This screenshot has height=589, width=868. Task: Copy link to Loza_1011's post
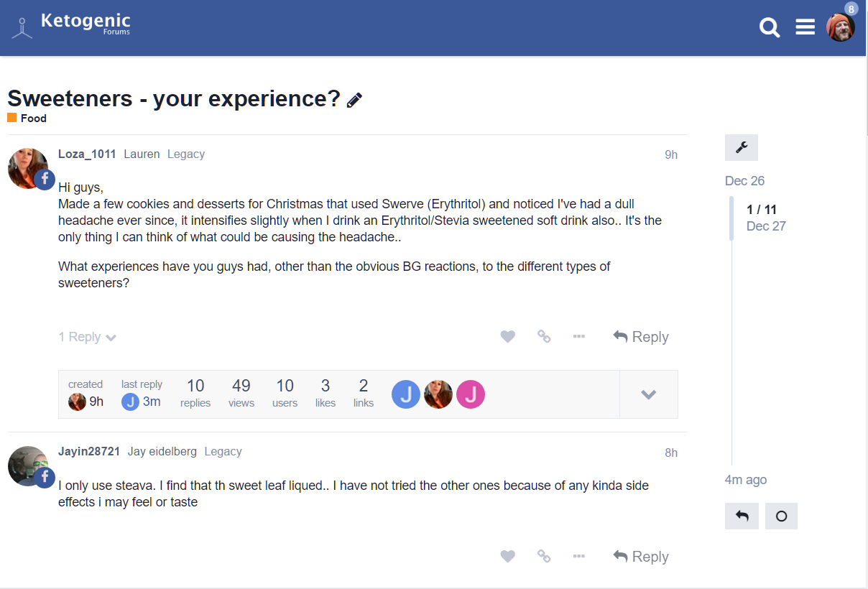point(544,337)
